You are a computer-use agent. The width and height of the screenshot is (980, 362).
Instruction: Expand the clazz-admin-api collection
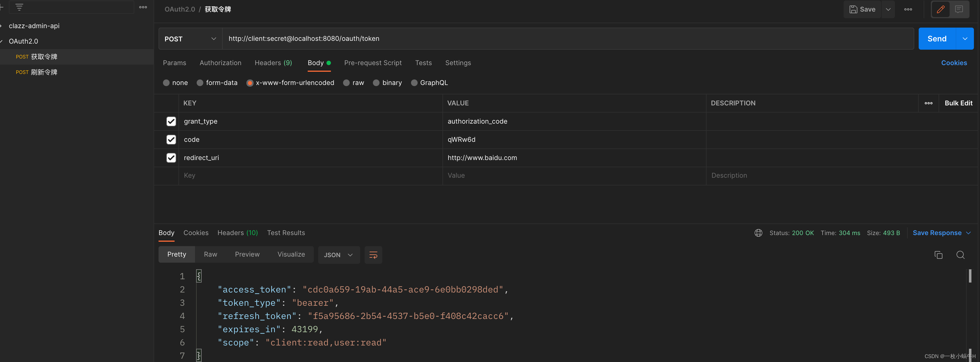coord(1,26)
